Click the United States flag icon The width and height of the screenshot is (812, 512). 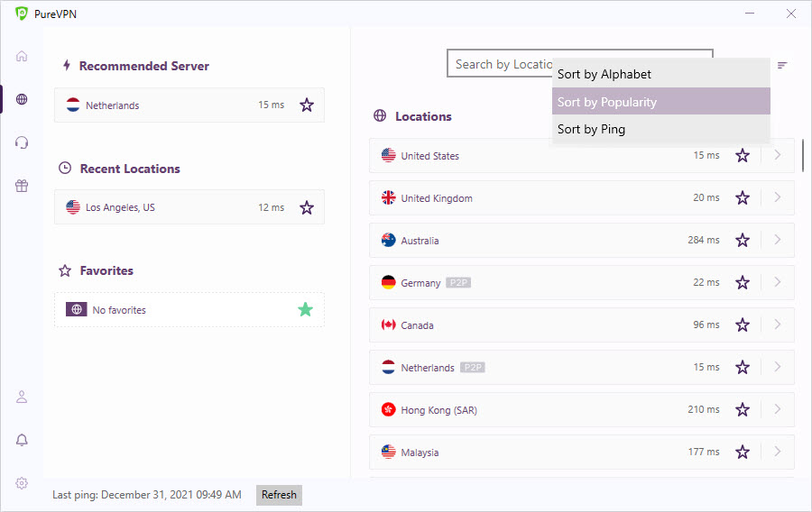388,155
